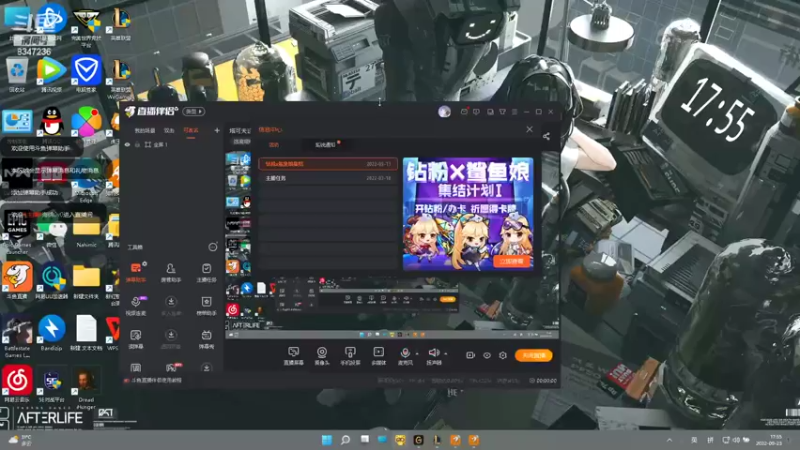This screenshot has height=450, width=800.
Task: Click the skin shirt icon in title bar
Action: click(503, 111)
